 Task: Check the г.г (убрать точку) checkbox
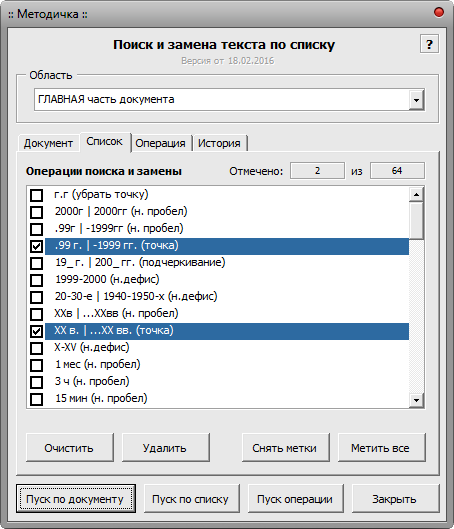click(36, 195)
